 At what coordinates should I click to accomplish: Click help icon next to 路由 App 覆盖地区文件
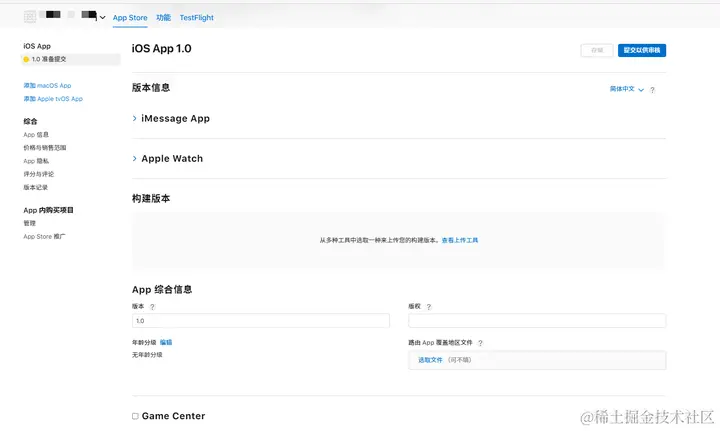(480, 343)
